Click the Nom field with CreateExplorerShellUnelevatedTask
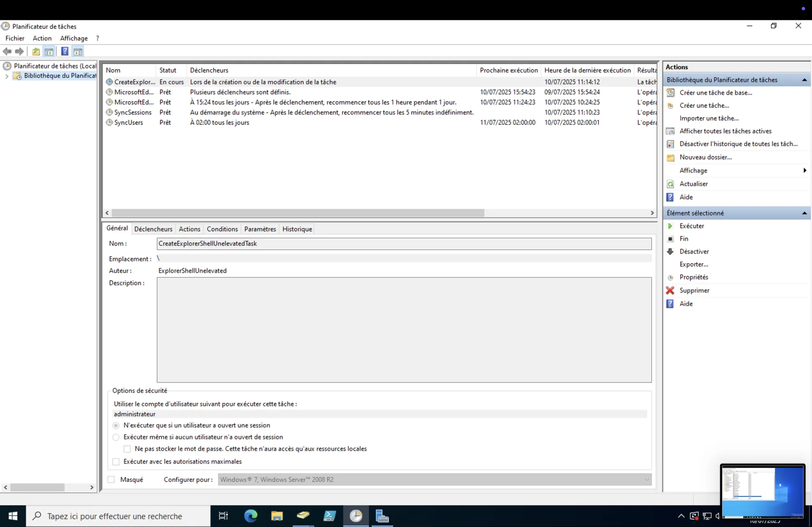The width and height of the screenshot is (812, 527). tap(404, 244)
